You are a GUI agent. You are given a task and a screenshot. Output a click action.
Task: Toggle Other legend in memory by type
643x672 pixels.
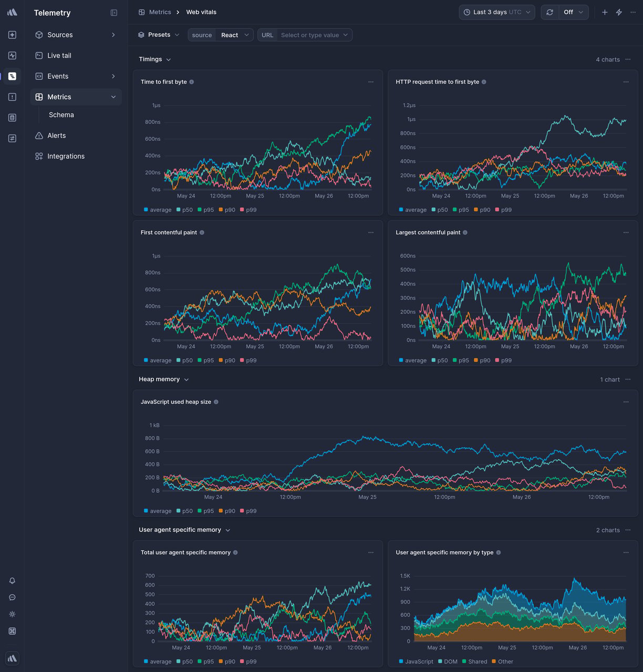(x=503, y=661)
